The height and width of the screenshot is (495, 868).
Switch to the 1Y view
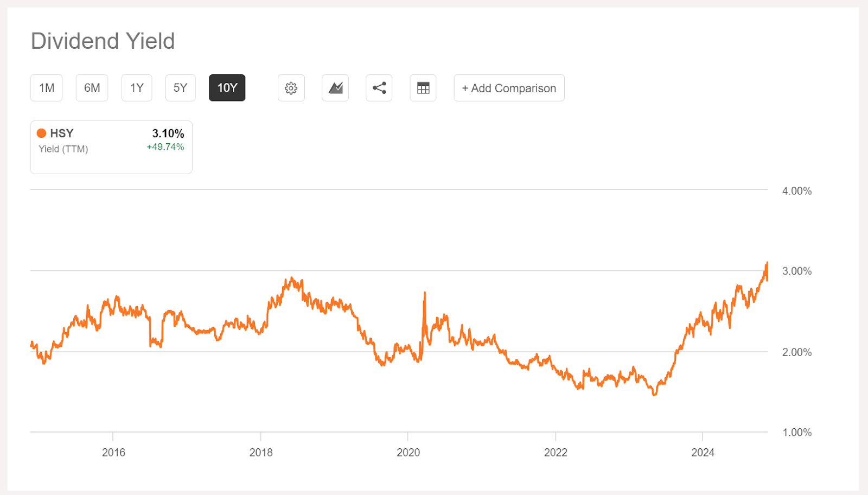[136, 87]
